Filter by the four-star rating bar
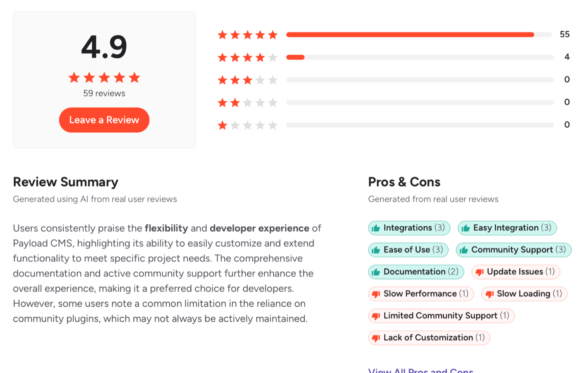The height and width of the screenshot is (373, 588). click(x=420, y=57)
